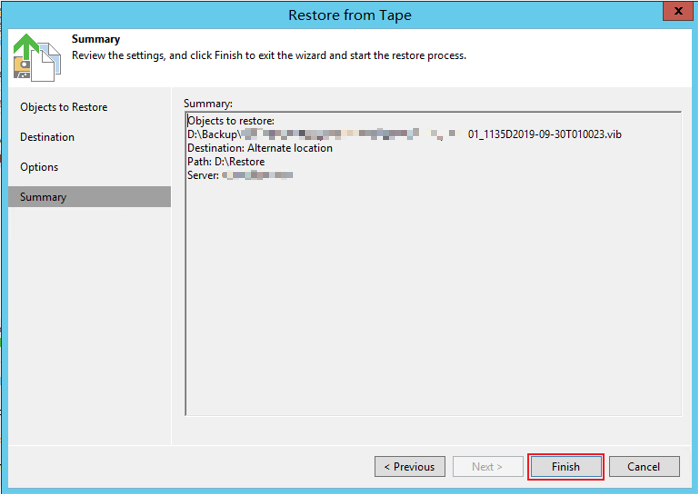Click inside the Summary text box
The height and width of the screenshot is (494, 698).
433,263
